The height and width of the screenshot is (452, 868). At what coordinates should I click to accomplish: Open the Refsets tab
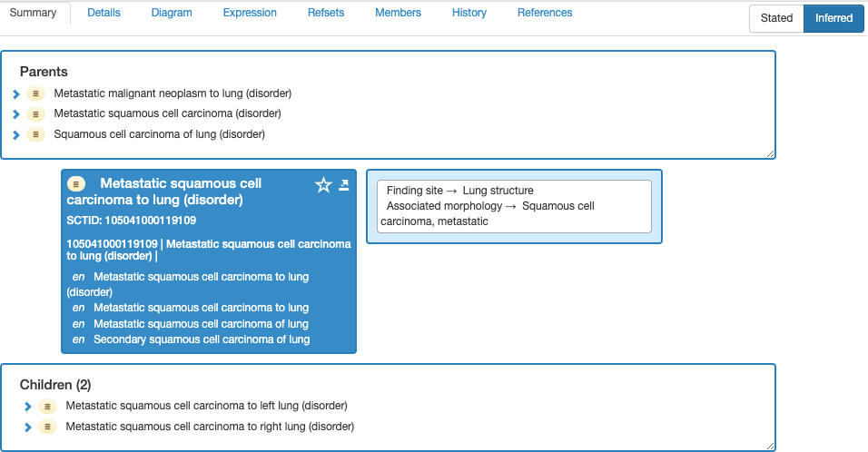tap(326, 13)
